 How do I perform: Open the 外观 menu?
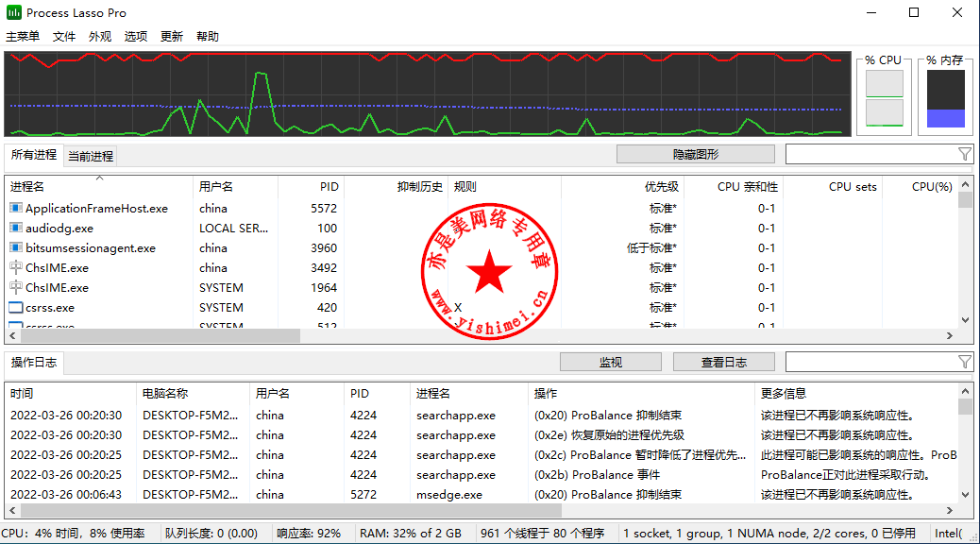pos(100,36)
